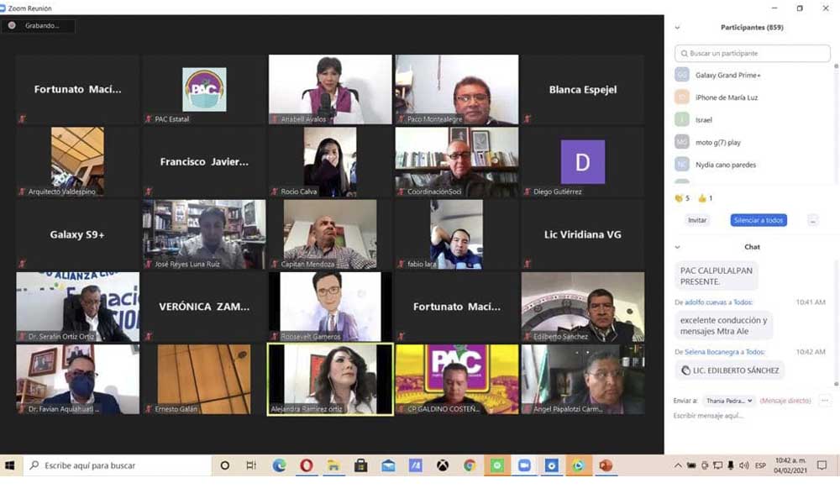This screenshot has width=840, height=504.
Task: Click the Google Chrome taskbar icon
Action: coord(470,465)
